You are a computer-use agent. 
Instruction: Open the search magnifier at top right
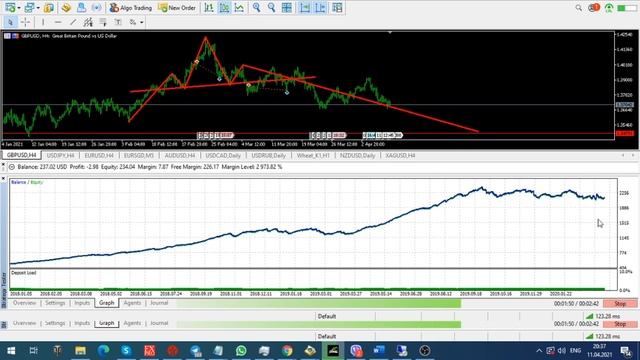pos(578,8)
